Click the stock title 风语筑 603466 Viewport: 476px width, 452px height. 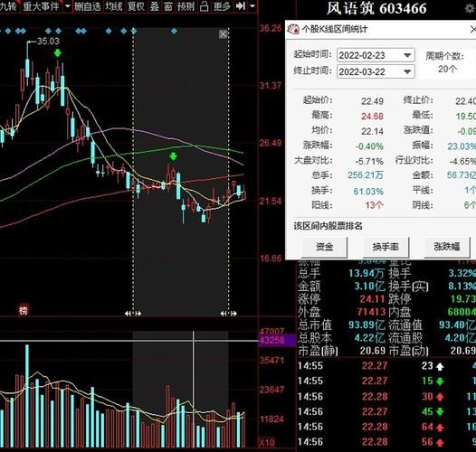click(376, 8)
